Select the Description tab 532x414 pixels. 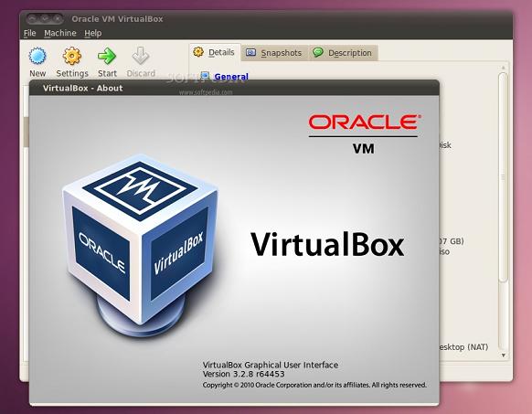click(343, 53)
